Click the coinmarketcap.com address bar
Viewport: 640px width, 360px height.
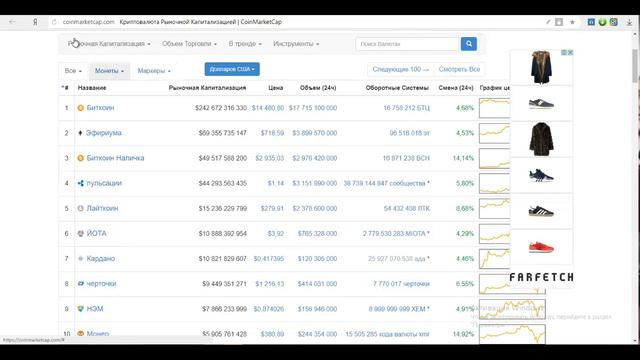(x=89, y=22)
